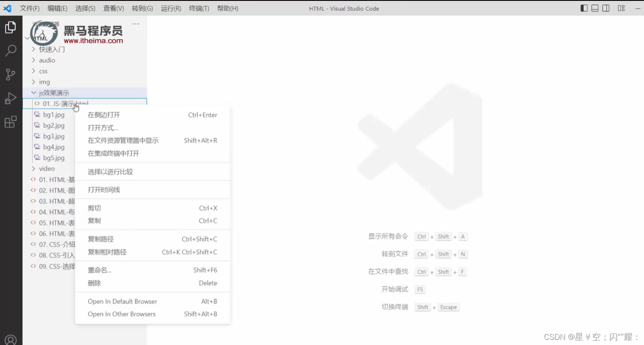Click the bg3.jpg file thumbnail icon
Viewport: 644px width, 345px height.
click(37, 136)
